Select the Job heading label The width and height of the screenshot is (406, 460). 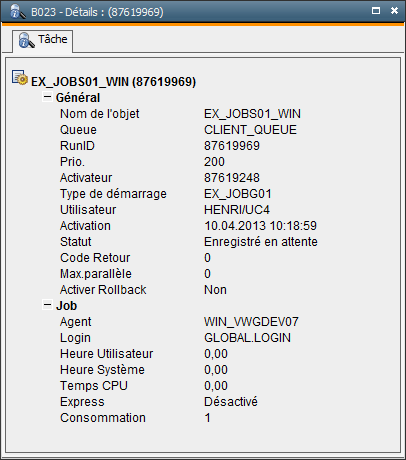pyautogui.click(x=66, y=306)
